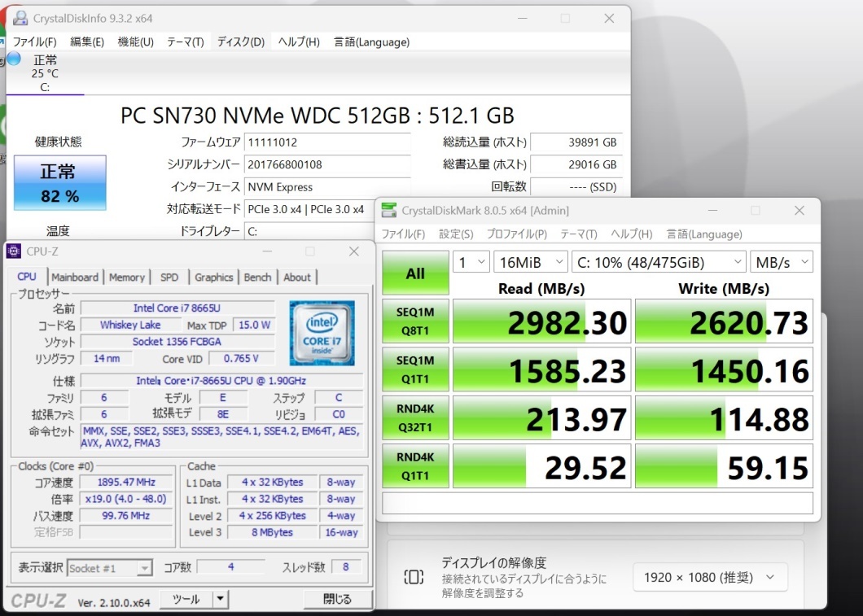Open 言語(Language) menu in CrystalDiskMark
The image size is (863, 616).
[x=704, y=234]
